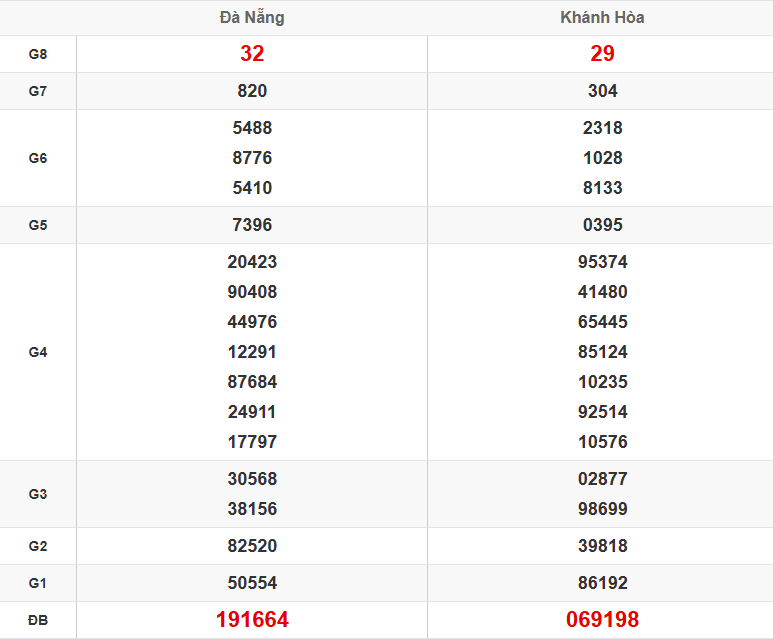This screenshot has width=773, height=639.
Task: Click the Khánh Hòa column header
Action: (x=602, y=18)
